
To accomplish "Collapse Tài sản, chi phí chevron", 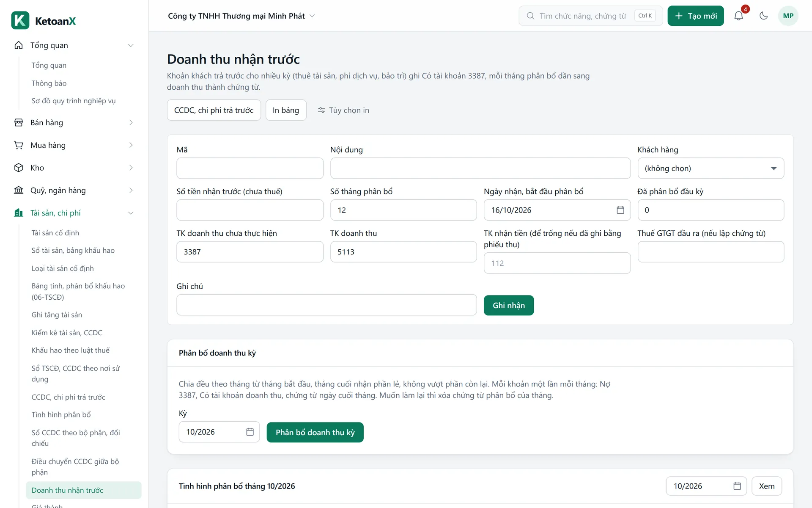I will pos(131,213).
